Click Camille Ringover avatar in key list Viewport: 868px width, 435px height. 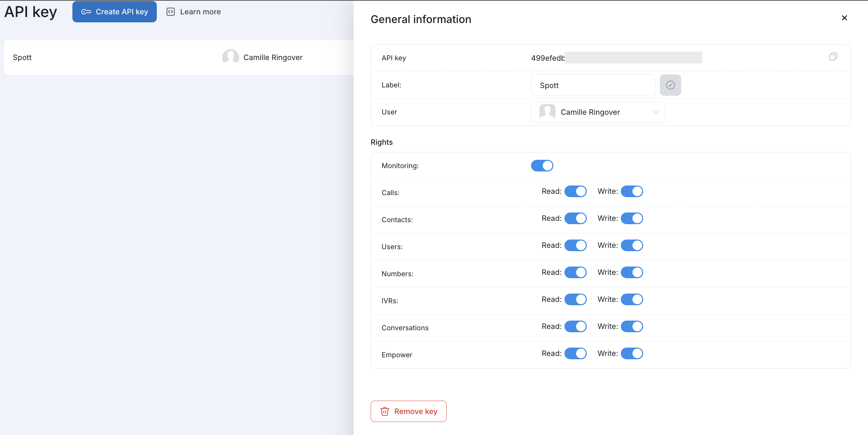tap(231, 57)
